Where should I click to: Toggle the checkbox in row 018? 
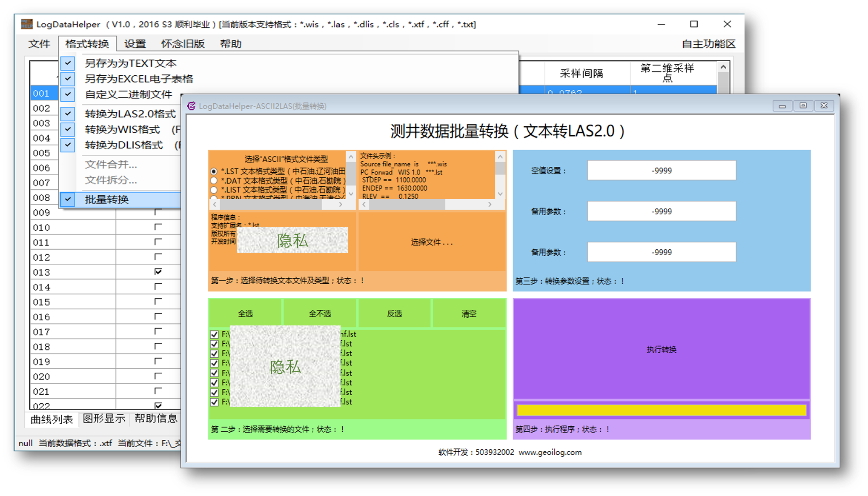pos(158,346)
